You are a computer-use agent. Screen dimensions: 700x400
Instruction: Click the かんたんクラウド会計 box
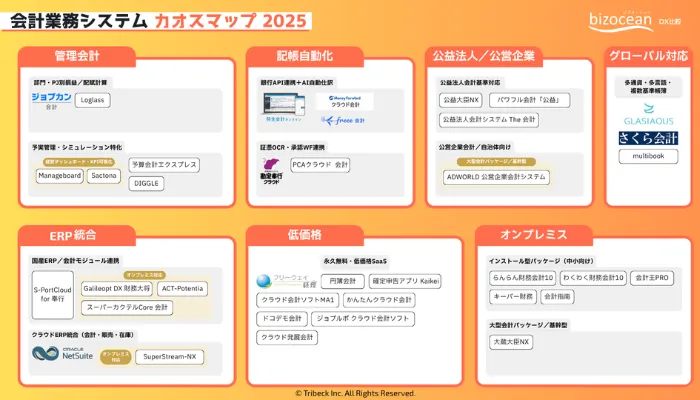coord(379,300)
